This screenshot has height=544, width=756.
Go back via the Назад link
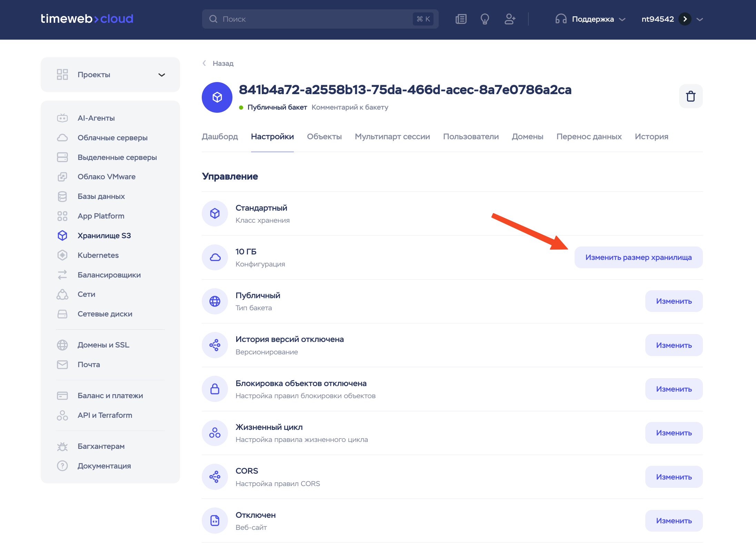click(x=222, y=63)
